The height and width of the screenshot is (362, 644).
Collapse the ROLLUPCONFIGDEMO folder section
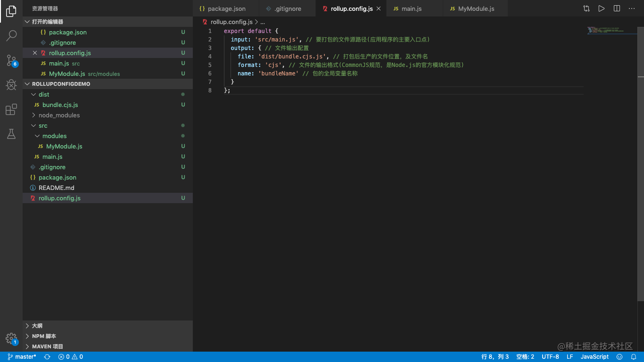coord(107,84)
